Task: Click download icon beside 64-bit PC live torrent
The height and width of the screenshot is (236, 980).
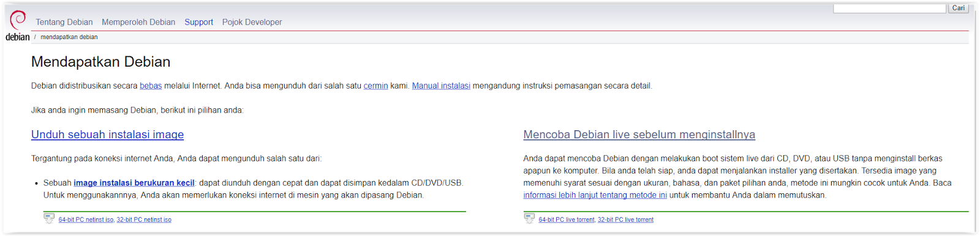Action: tap(529, 218)
